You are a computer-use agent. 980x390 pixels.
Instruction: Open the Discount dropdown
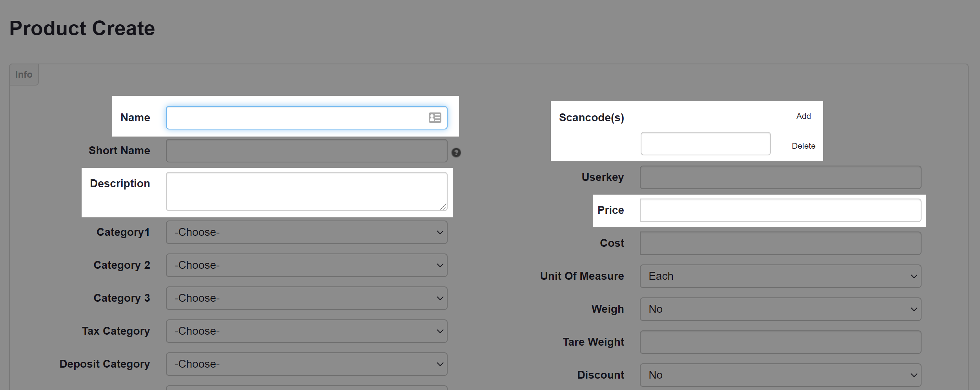(780, 375)
